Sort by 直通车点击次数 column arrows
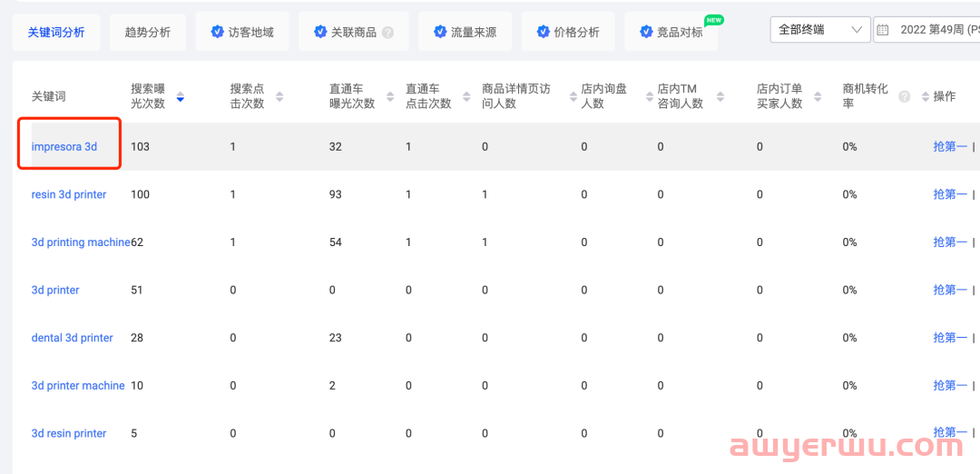Viewport: 980px width, 474px height. click(x=466, y=96)
